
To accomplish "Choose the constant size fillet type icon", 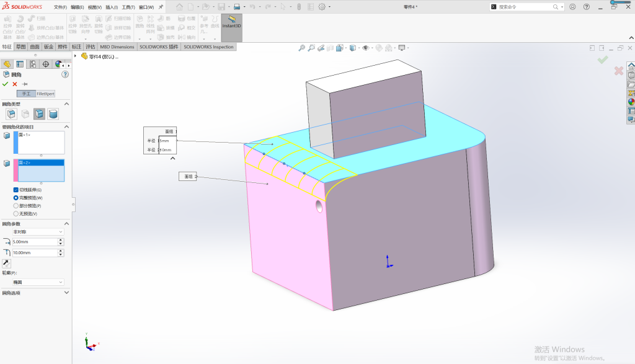I will [x=11, y=113].
